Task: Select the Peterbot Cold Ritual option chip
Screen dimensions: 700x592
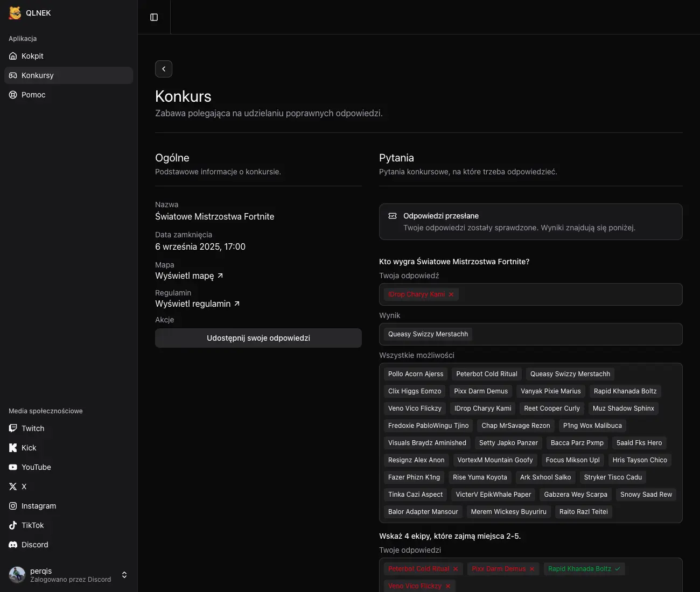Action: pyautogui.click(x=486, y=374)
